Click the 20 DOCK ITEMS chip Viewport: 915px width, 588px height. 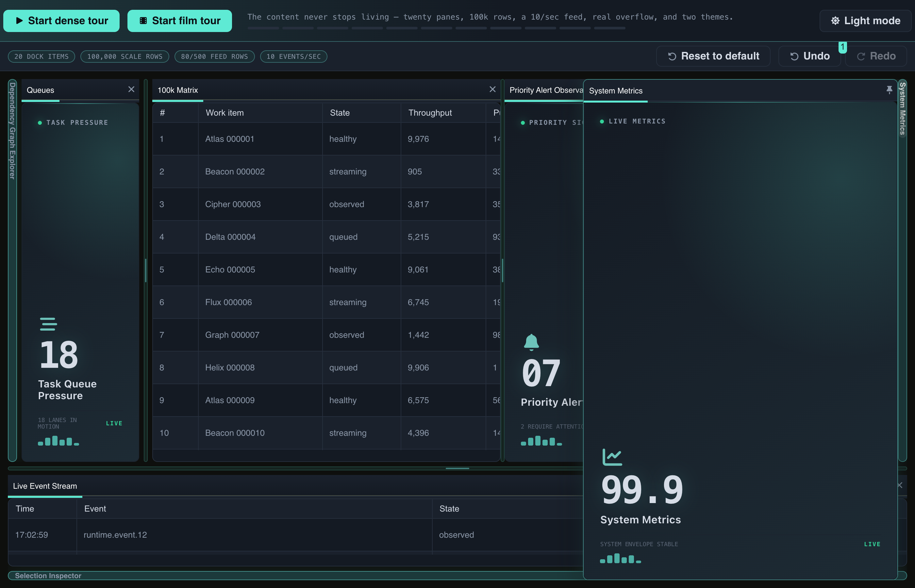42,57
